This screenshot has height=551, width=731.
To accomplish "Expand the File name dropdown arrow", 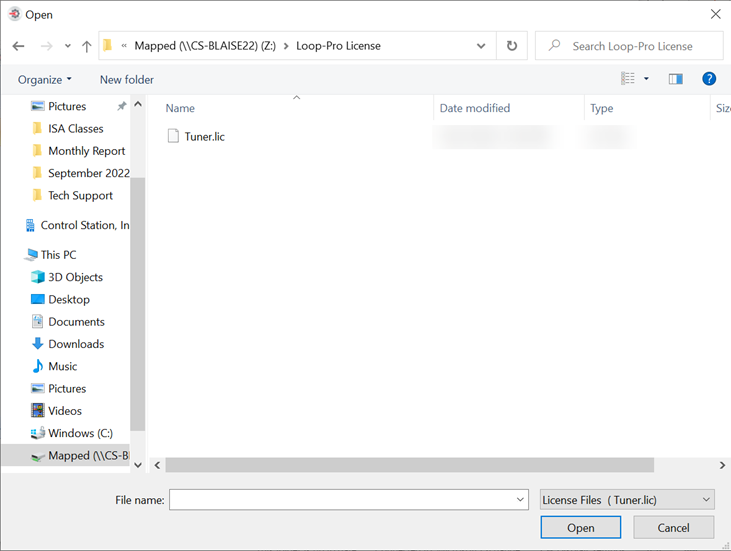I will (x=520, y=500).
